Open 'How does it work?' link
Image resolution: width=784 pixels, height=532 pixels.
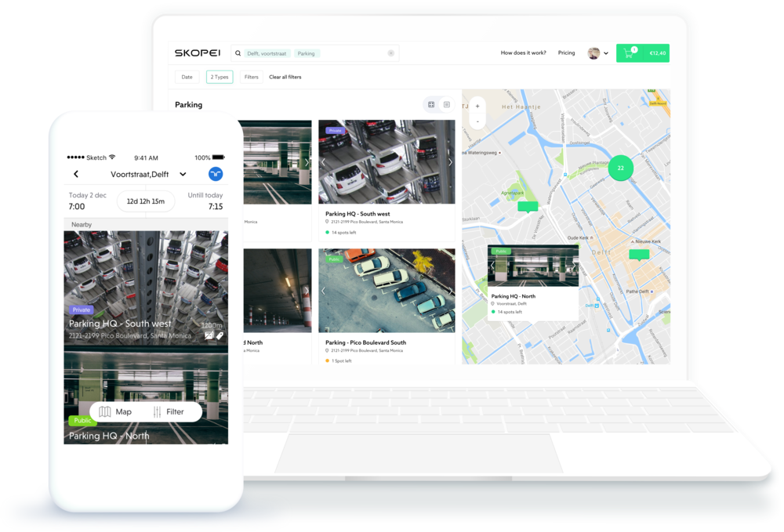pyautogui.click(x=523, y=52)
